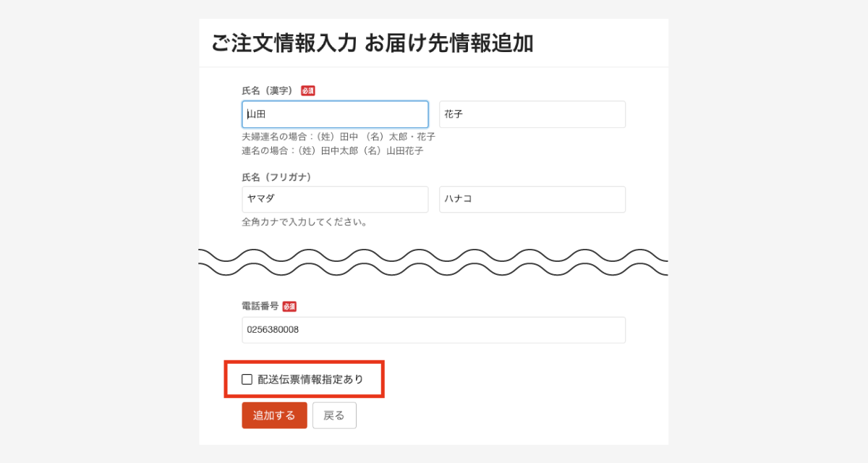The image size is (868, 463).
Task: Click the 花子 given name kanji field
Action: (532, 114)
